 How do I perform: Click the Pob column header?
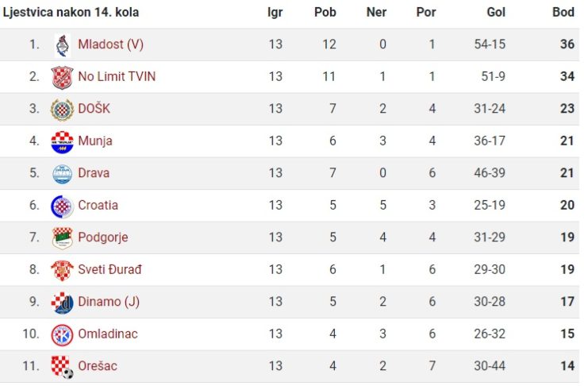click(x=325, y=12)
